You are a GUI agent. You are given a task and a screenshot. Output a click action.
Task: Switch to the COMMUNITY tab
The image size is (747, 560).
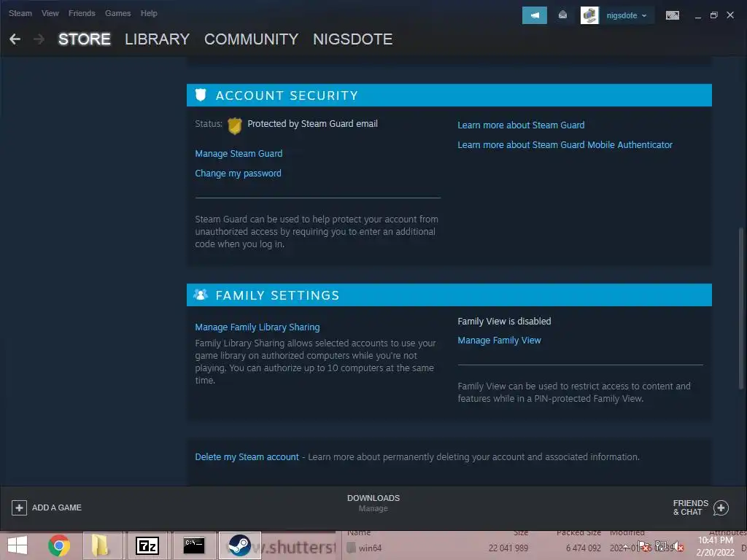251,39
